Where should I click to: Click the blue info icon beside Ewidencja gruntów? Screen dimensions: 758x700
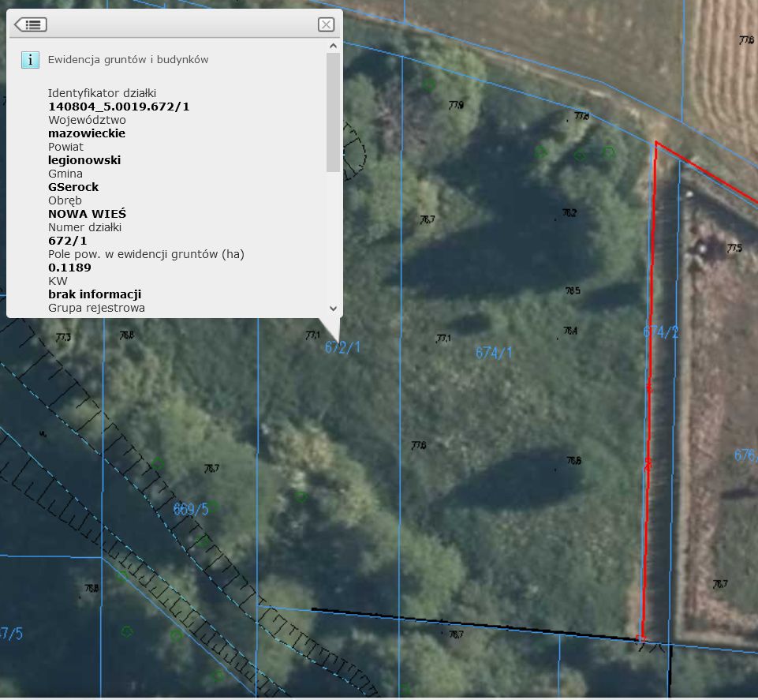coord(30,60)
